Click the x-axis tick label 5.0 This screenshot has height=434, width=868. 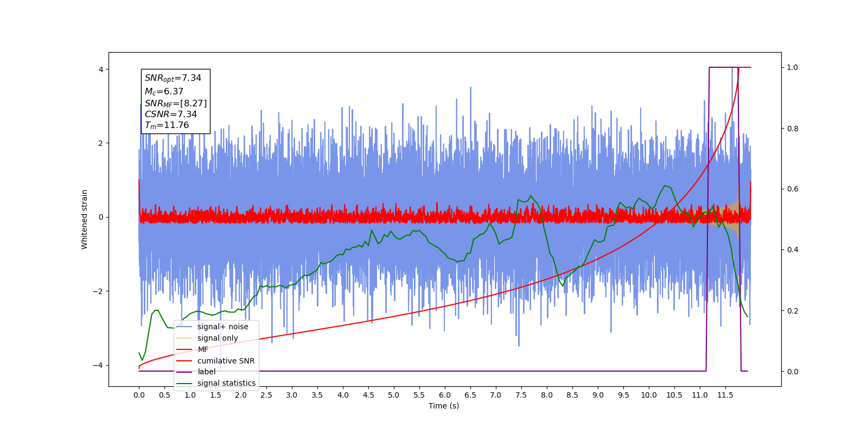(x=394, y=395)
